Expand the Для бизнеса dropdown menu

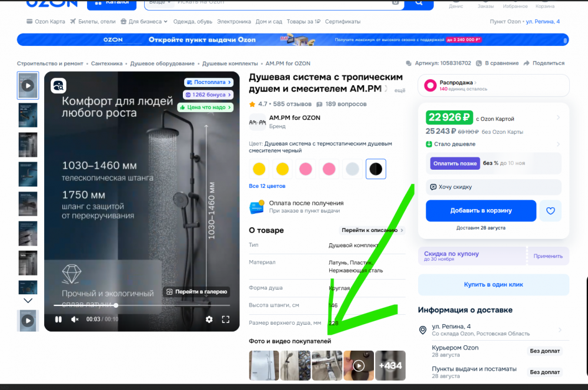pos(144,22)
